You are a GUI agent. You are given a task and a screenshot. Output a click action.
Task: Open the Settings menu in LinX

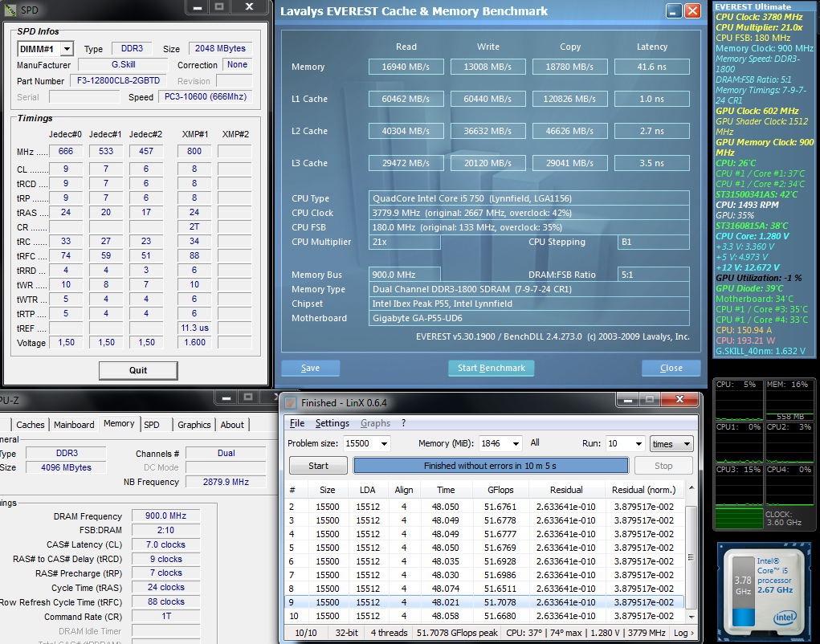pyautogui.click(x=332, y=423)
